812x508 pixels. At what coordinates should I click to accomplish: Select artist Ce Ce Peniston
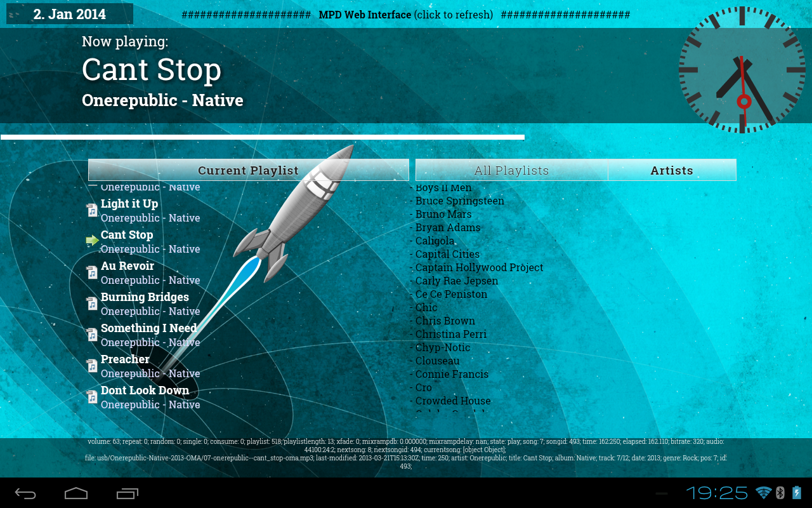(451, 294)
